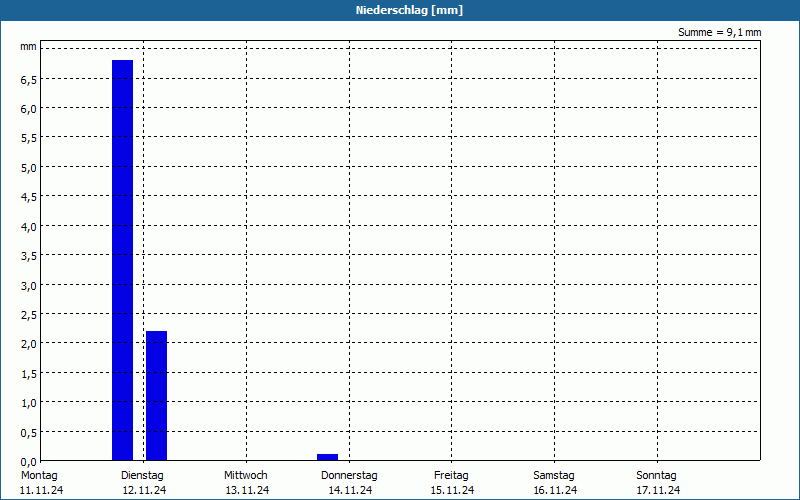This screenshot has width=800, height=500.
Task: Click the date 15.11.24
Action: coord(453,490)
